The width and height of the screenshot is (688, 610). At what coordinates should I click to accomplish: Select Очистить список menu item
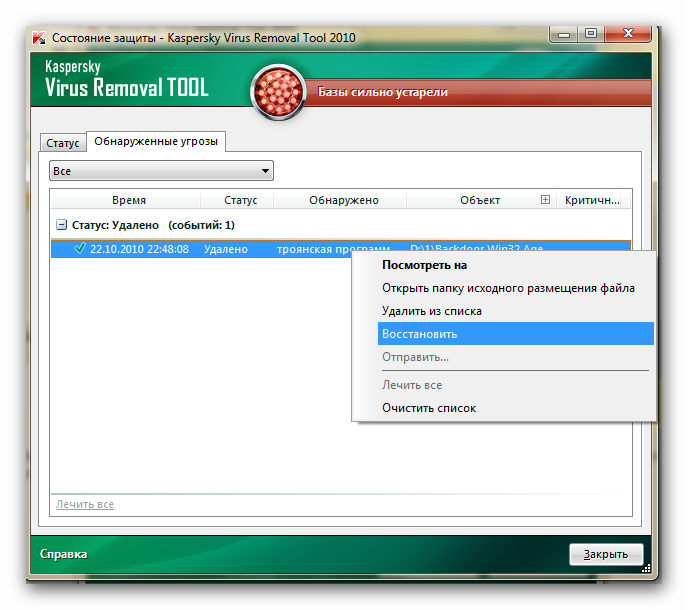429,408
